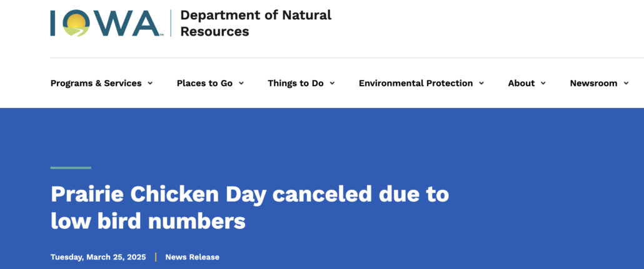Click the News Release label

pyautogui.click(x=193, y=257)
